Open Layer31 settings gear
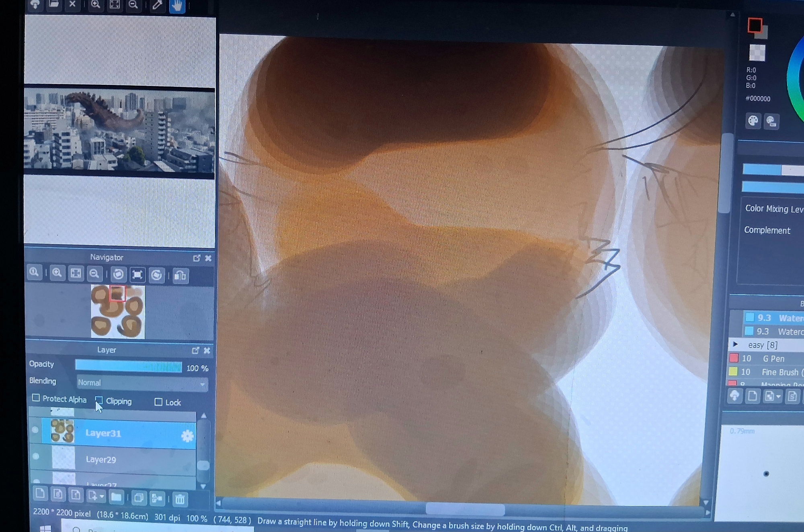The image size is (804, 532). 187,436
